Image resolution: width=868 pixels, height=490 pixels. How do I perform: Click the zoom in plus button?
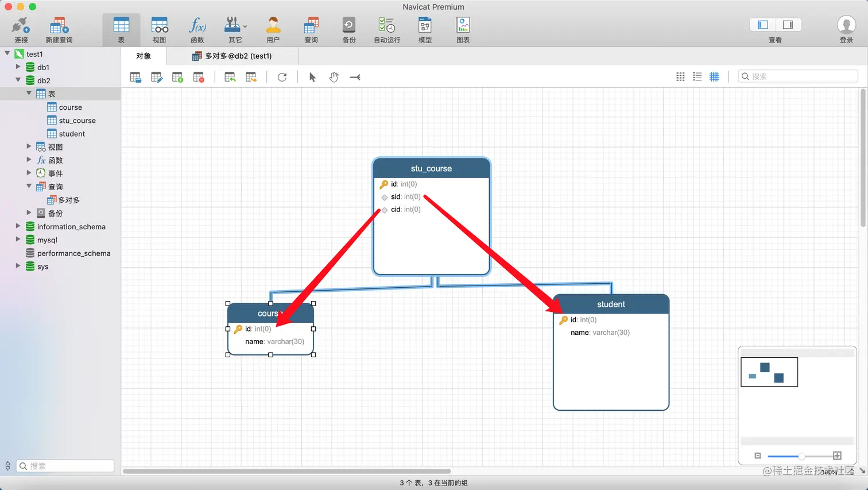tap(837, 456)
